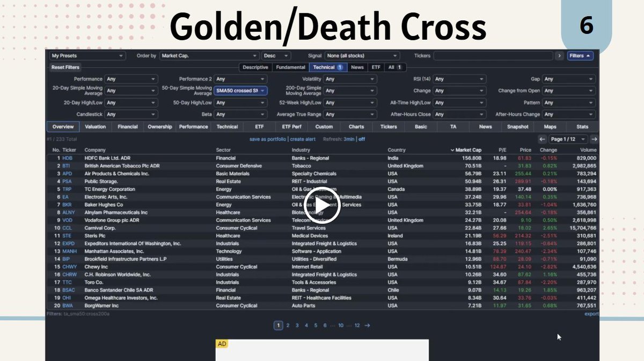Open the 20-Day Simple Moving Average dropdown

(131, 91)
